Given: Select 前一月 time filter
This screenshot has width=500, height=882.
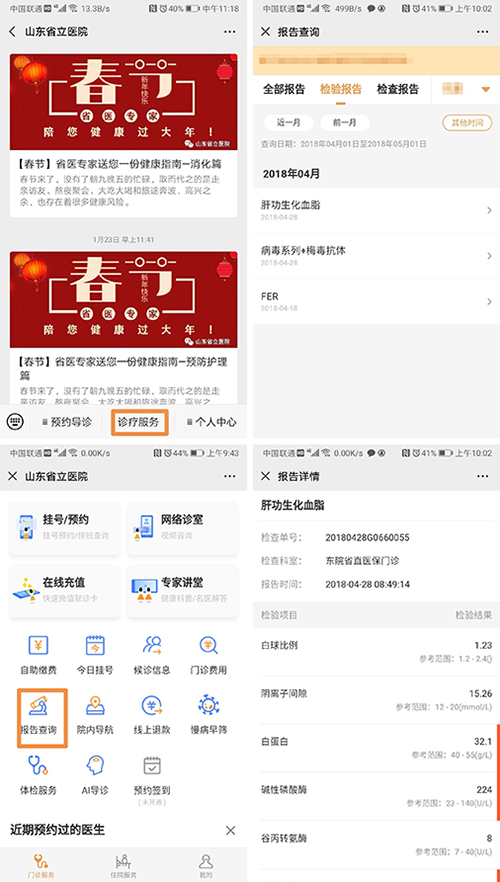Looking at the screenshot, I should 345,123.
